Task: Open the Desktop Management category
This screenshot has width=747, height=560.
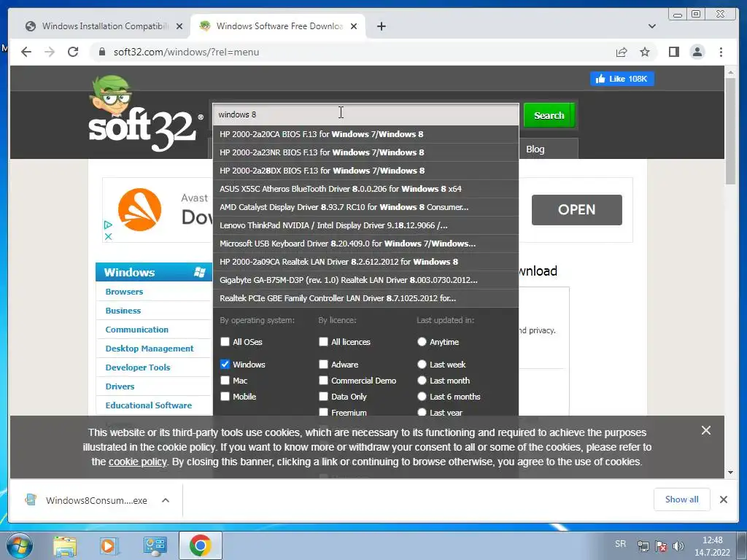Action: click(149, 349)
